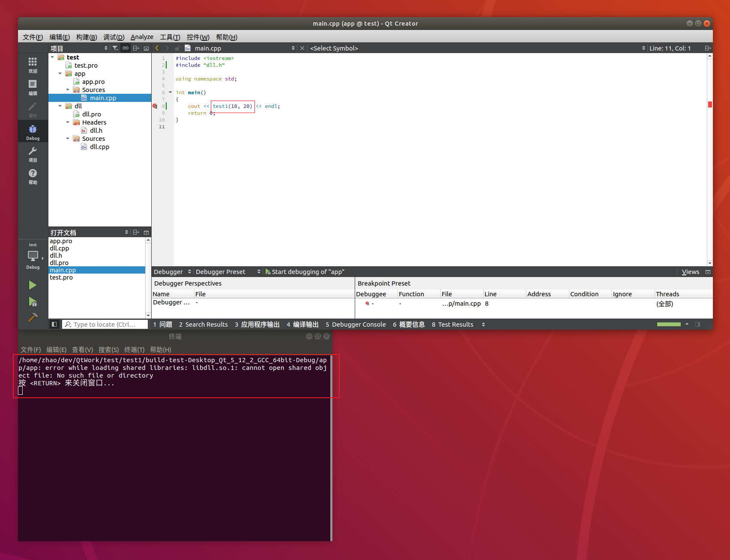Viewport: 730px width, 560px height.
Task: Open the Welcome mode in sidebar
Action: (33, 65)
